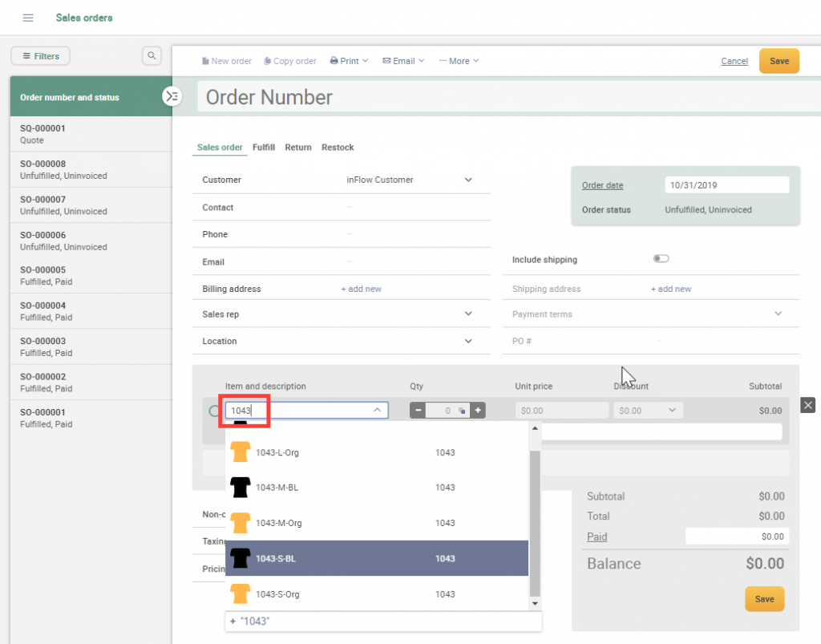
Task: Click the top Save button
Action: [779, 61]
